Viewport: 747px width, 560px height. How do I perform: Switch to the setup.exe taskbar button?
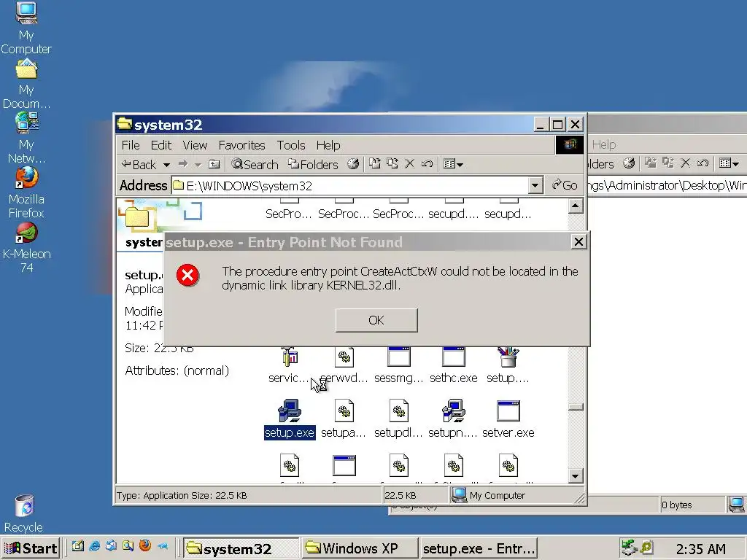(479, 548)
